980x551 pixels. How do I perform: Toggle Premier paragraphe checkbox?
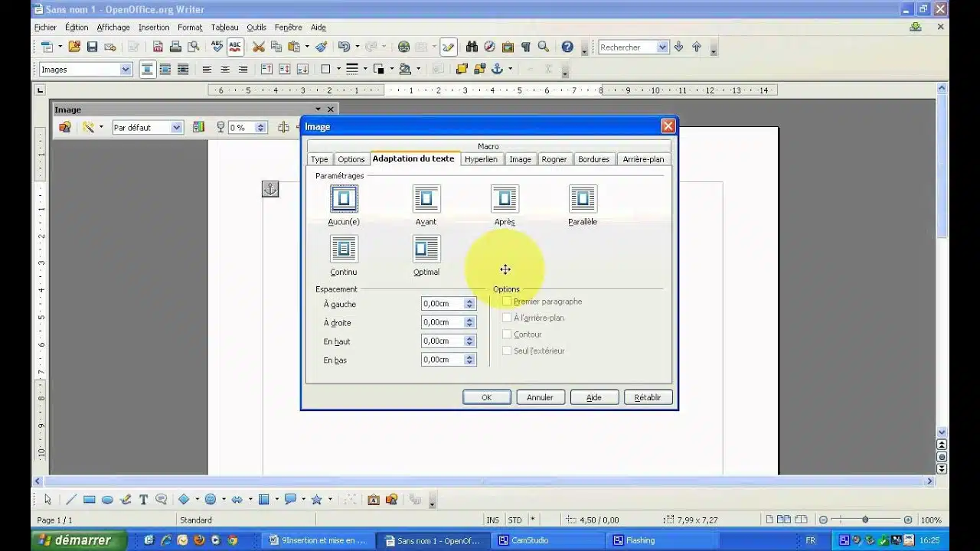pos(507,302)
